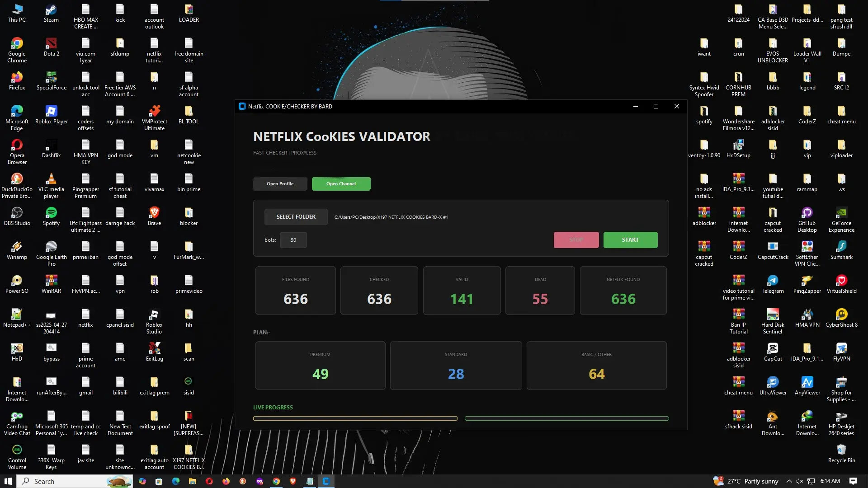Click the muted volume tray icon
Screen dimensions: 868x488
point(800,481)
